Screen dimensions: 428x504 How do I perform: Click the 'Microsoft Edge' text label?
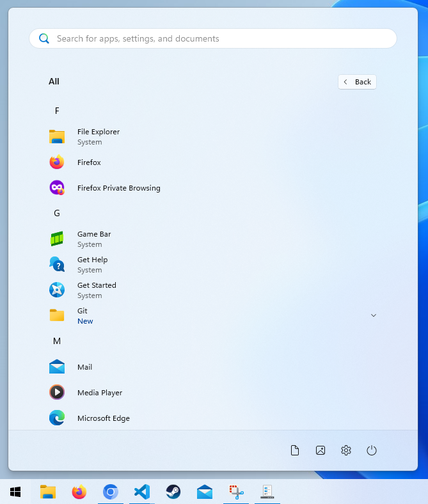point(104,418)
